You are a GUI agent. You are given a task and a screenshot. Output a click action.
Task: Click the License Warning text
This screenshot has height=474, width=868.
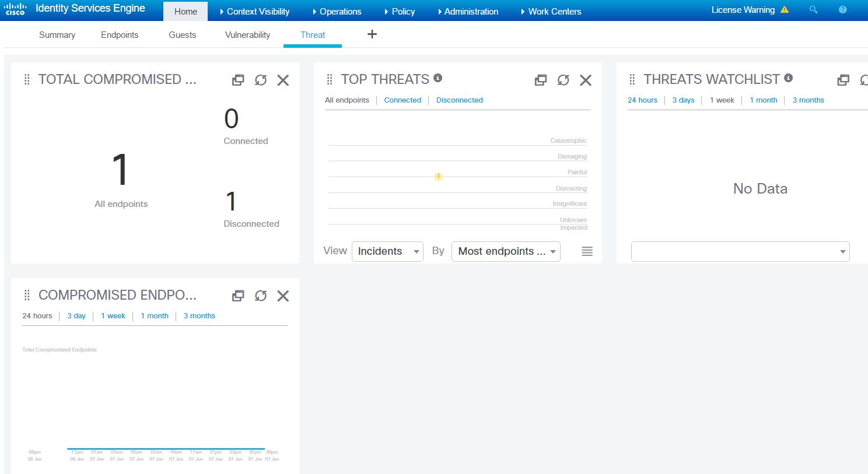tap(743, 10)
